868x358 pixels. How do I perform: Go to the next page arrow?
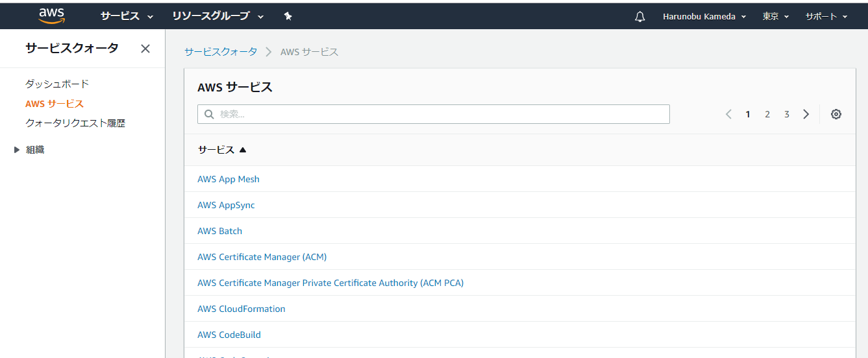806,114
